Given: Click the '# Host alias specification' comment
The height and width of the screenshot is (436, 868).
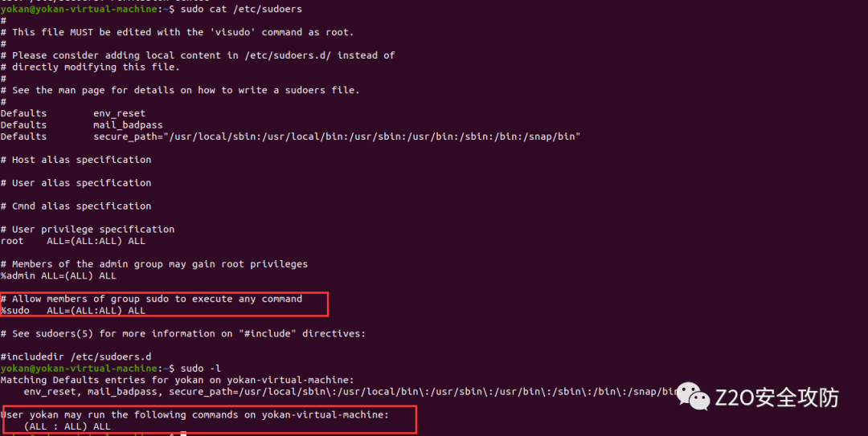Looking at the screenshot, I should 76,160.
